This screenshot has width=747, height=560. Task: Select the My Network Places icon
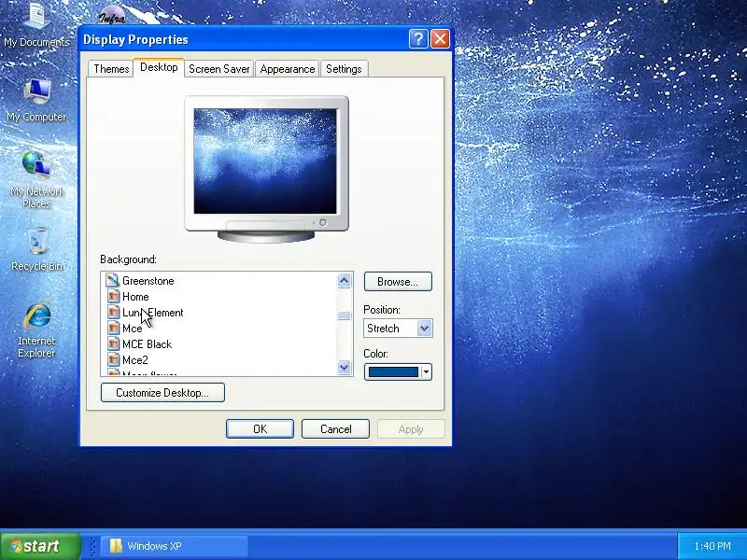point(36,179)
